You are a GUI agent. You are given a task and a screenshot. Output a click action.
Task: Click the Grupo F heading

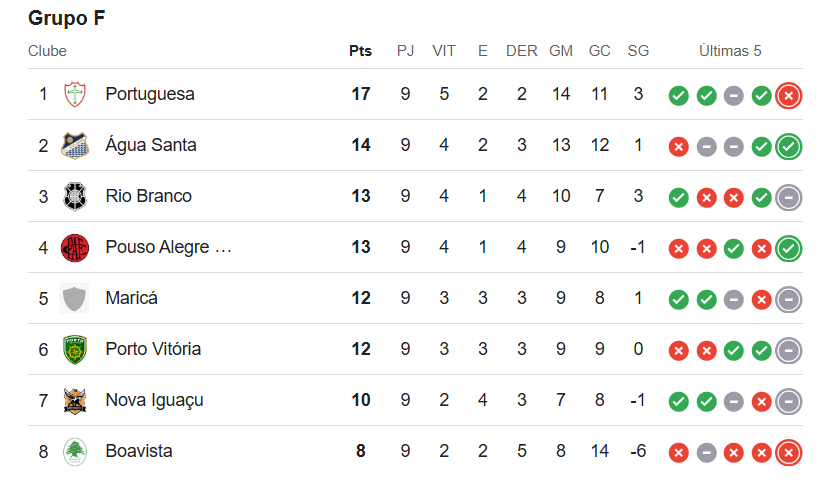67,18
